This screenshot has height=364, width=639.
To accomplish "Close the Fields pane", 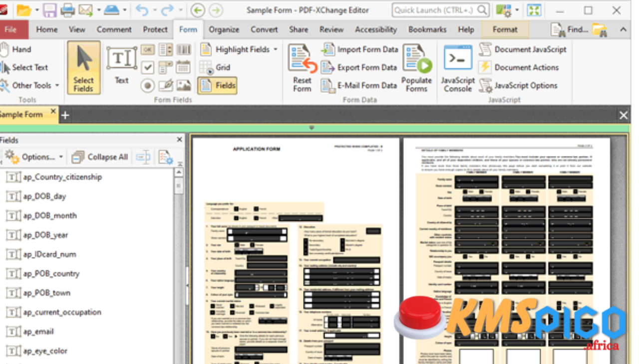I will pos(179,140).
